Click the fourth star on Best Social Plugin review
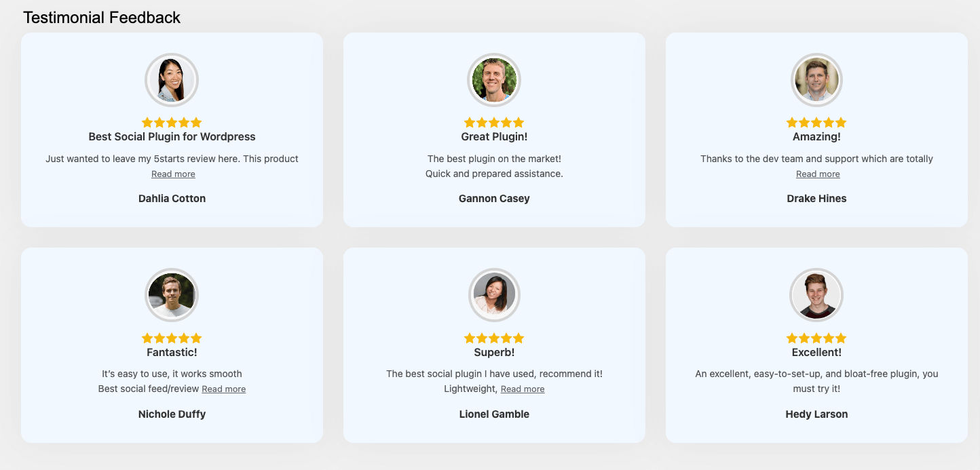 click(x=184, y=122)
